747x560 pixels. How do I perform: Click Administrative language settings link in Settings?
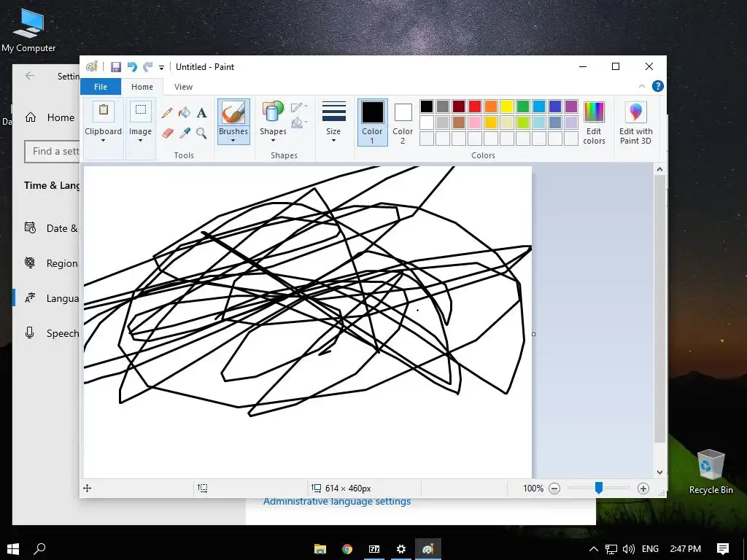pos(337,502)
